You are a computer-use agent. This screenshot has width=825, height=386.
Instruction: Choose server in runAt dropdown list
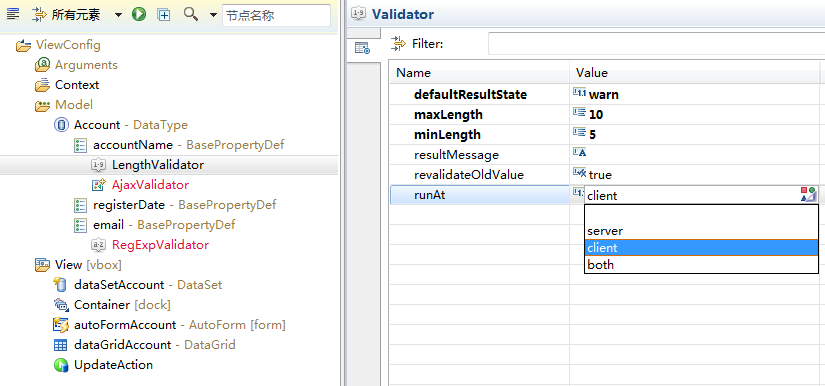[701, 231]
